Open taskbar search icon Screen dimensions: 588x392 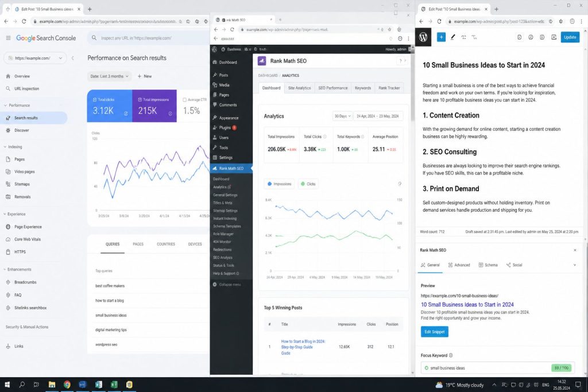(x=22, y=385)
